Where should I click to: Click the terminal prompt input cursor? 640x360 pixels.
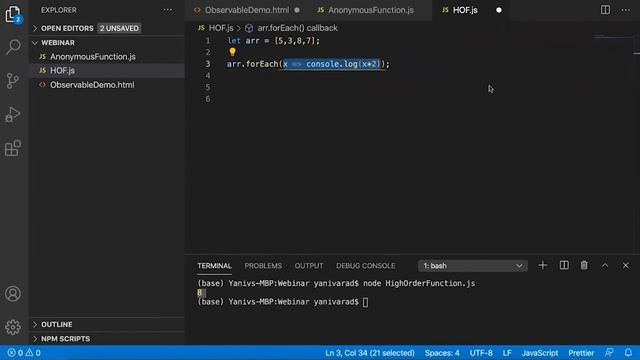(365, 302)
